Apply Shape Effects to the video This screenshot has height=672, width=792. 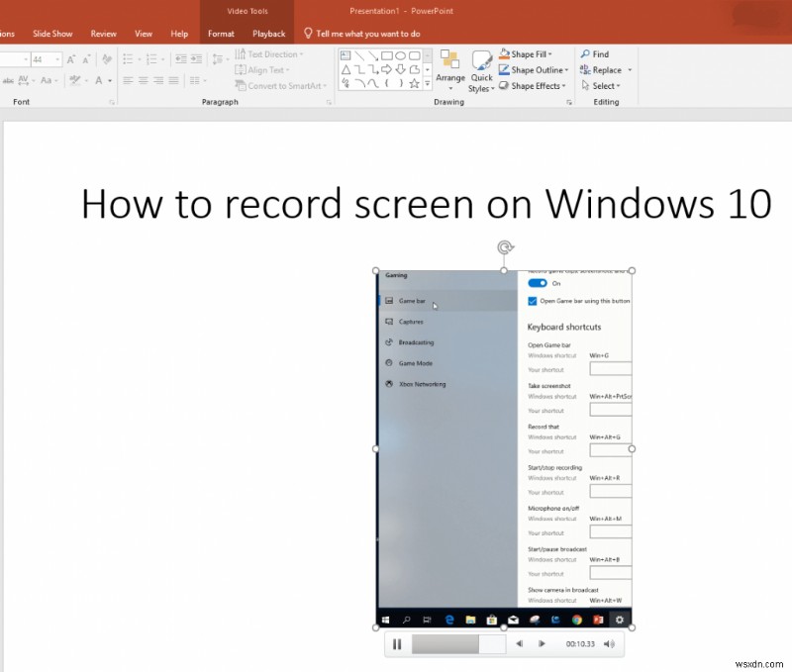pyautogui.click(x=530, y=86)
